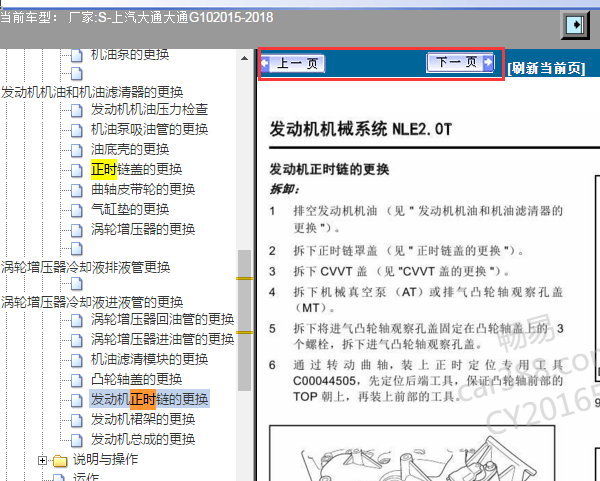
Task: Click the exit arrow icon at top right
Action: [x=575, y=25]
